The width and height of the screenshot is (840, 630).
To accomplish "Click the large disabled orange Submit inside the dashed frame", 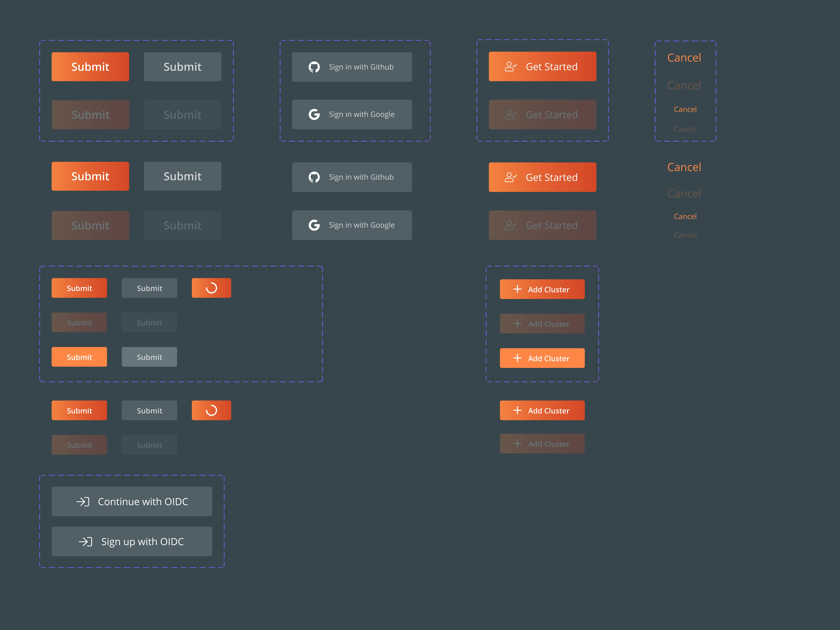I will click(x=90, y=114).
